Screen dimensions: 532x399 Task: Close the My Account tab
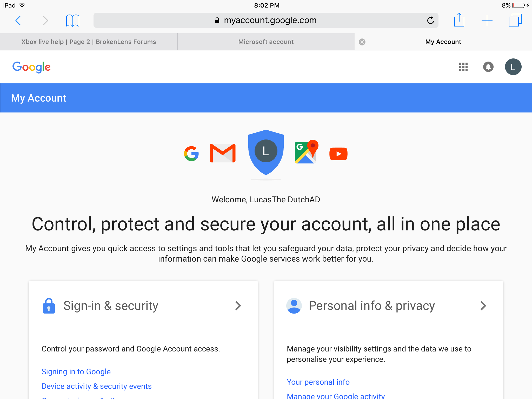(x=362, y=42)
